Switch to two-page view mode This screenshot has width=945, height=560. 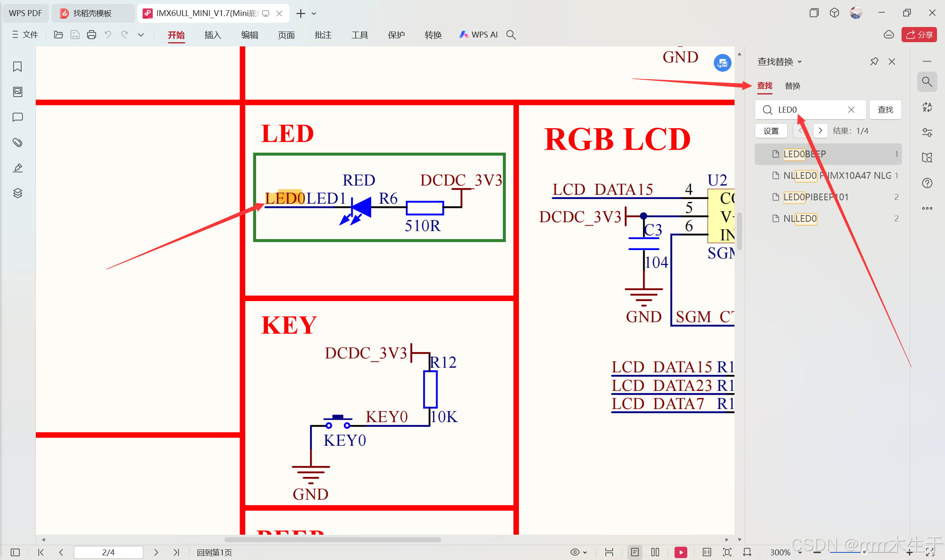(655, 552)
